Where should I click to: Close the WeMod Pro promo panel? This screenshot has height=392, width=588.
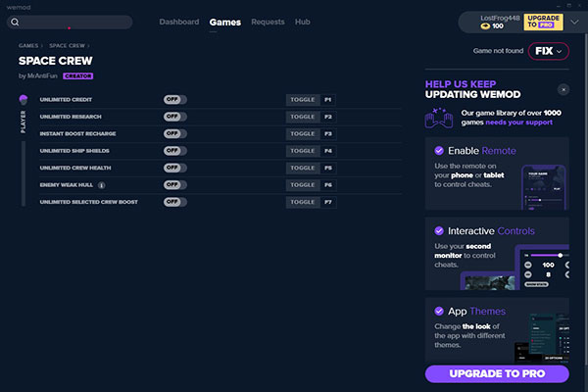click(563, 89)
